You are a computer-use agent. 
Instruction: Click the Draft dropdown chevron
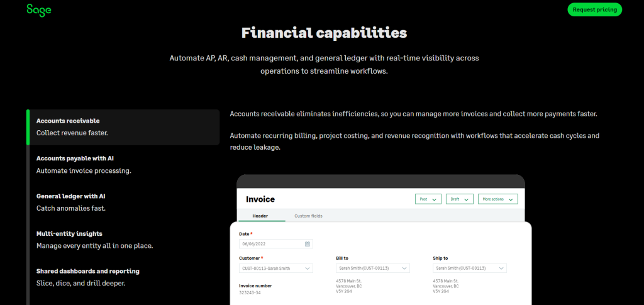465,199
